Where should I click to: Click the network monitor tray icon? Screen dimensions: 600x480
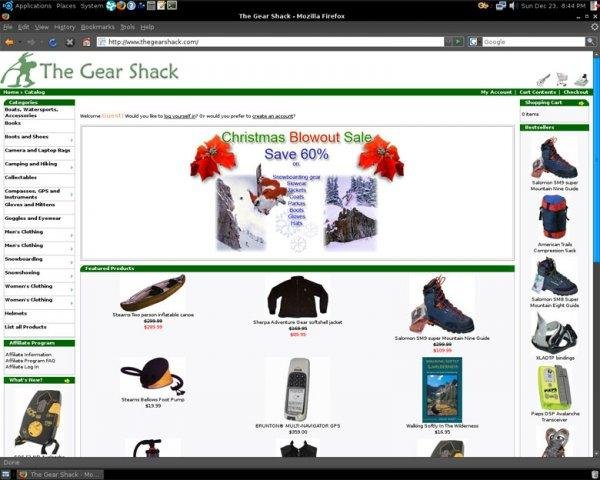tap(501, 6)
